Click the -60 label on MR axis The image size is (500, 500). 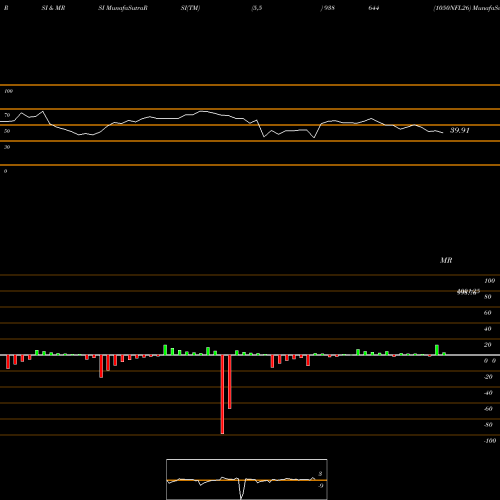[488, 409]
